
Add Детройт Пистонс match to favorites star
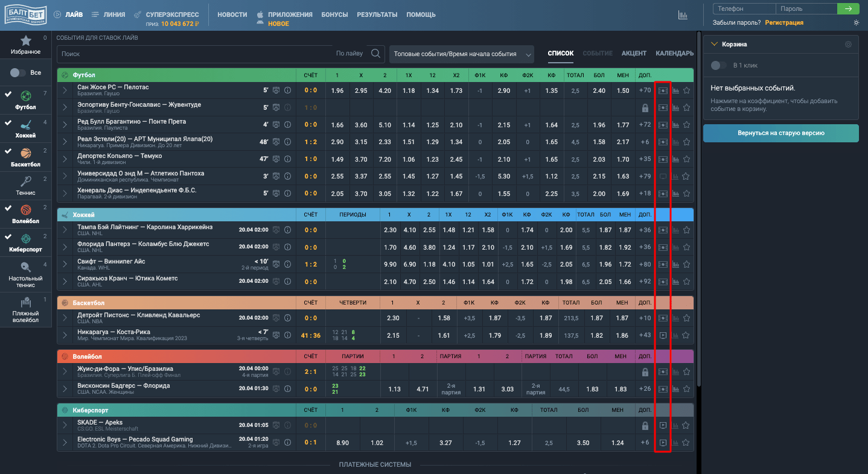pyautogui.click(x=686, y=318)
